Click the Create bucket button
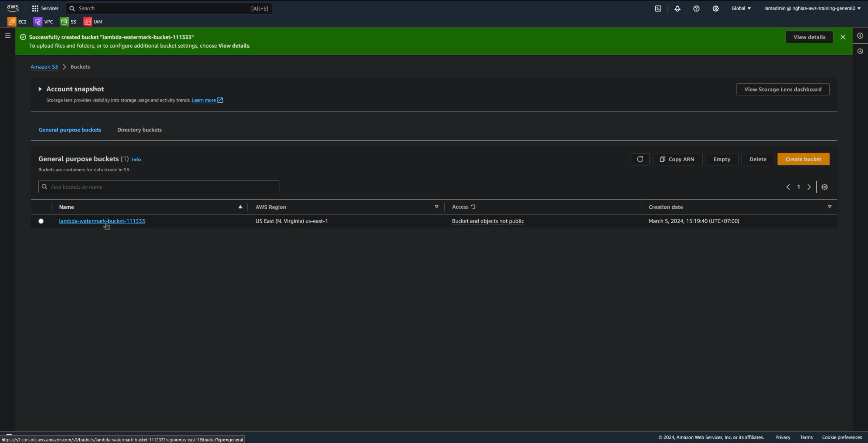Viewport: 868px width, 443px height. 803,159
